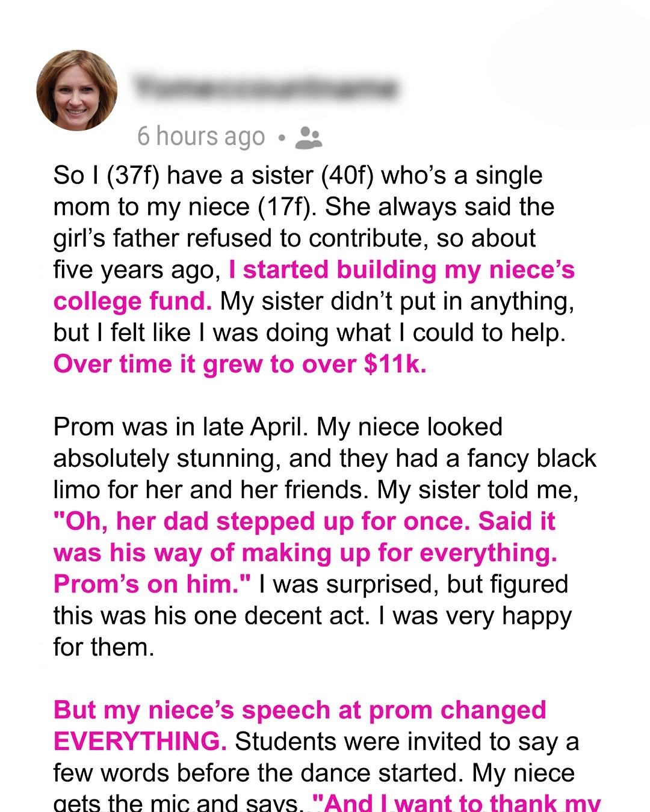Click the pink "I started building my niece's" text

click(x=401, y=270)
